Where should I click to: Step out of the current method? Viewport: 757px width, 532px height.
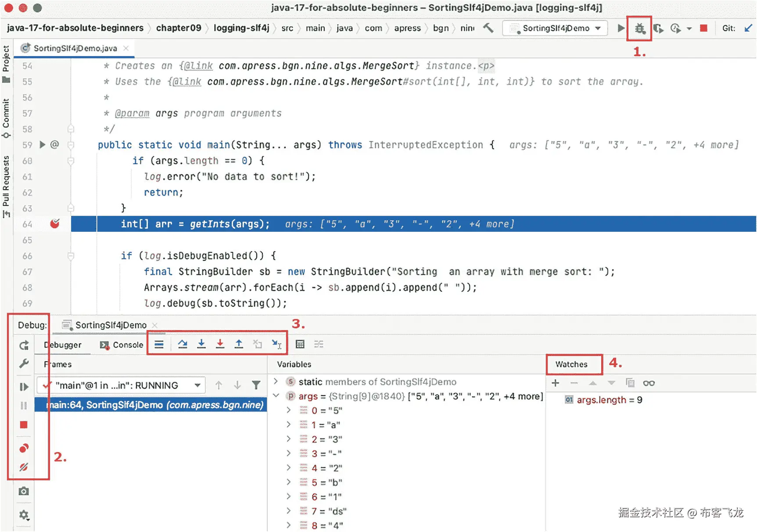tap(239, 344)
